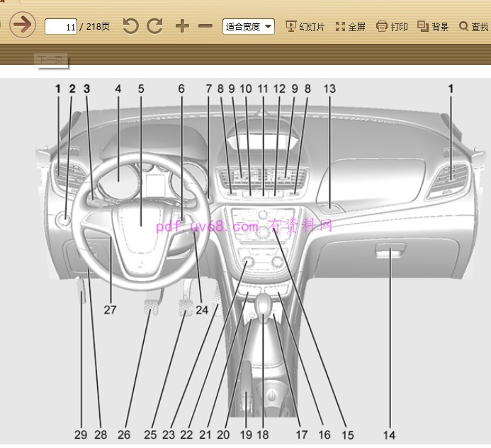This screenshot has width=491, height=448.
Task: Click the page number input field
Action: pos(61,27)
